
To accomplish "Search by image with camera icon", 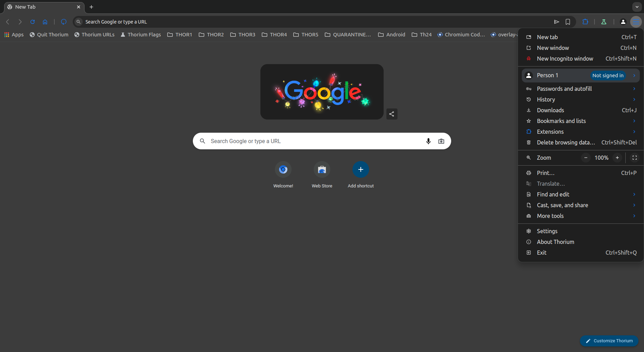I will 441,141.
